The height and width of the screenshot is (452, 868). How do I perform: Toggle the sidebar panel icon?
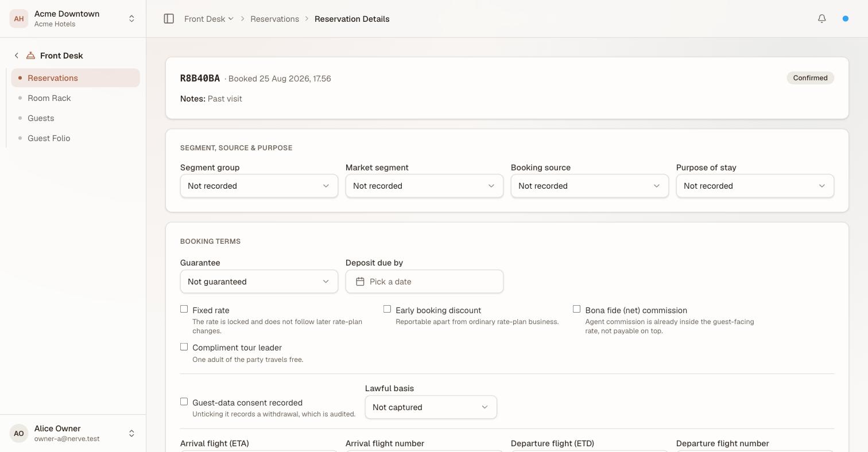(169, 19)
